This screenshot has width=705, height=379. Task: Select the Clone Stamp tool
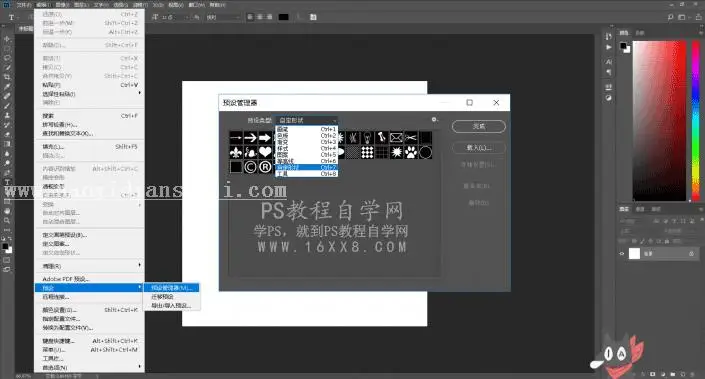[7, 115]
